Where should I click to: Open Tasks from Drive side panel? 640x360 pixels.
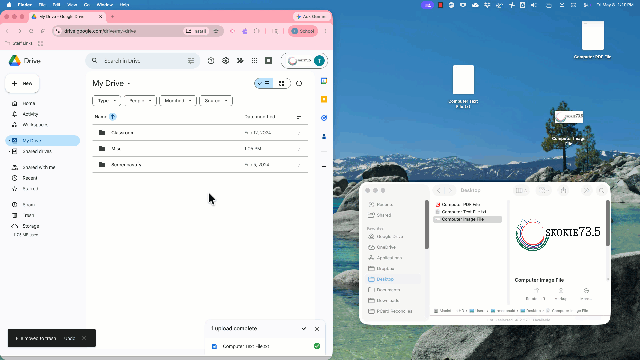tap(324, 118)
